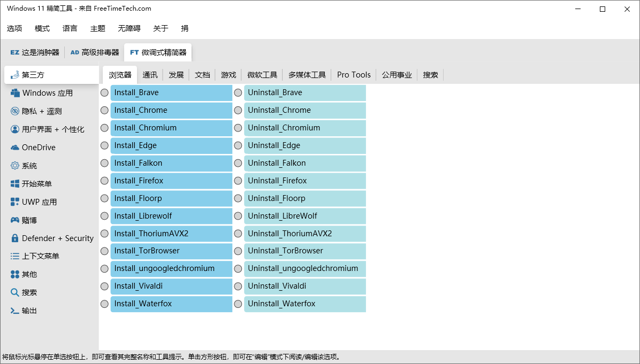This screenshot has height=364, width=640.
Task: Click the Uninstall_ungoogledchromium button
Action: click(304, 269)
